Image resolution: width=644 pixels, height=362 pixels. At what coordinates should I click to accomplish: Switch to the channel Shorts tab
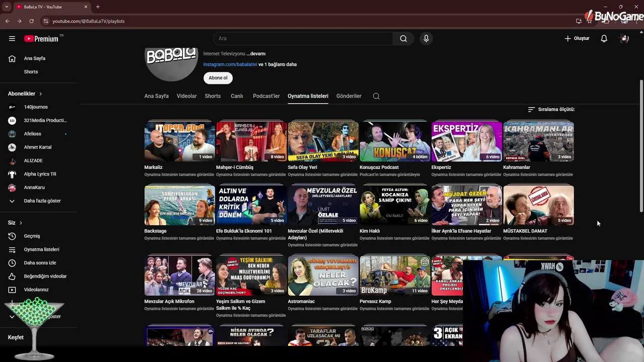coord(213,96)
